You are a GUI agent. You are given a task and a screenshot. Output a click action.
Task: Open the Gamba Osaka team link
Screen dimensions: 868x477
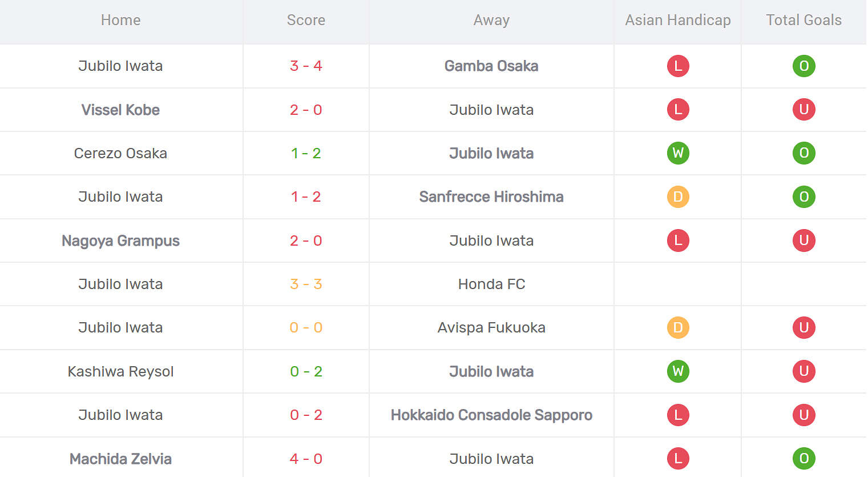coord(491,66)
